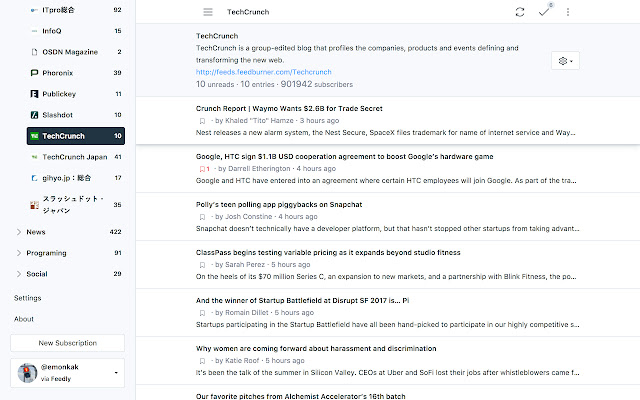Select the OSDN Magazine feed icon

tap(34, 52)
